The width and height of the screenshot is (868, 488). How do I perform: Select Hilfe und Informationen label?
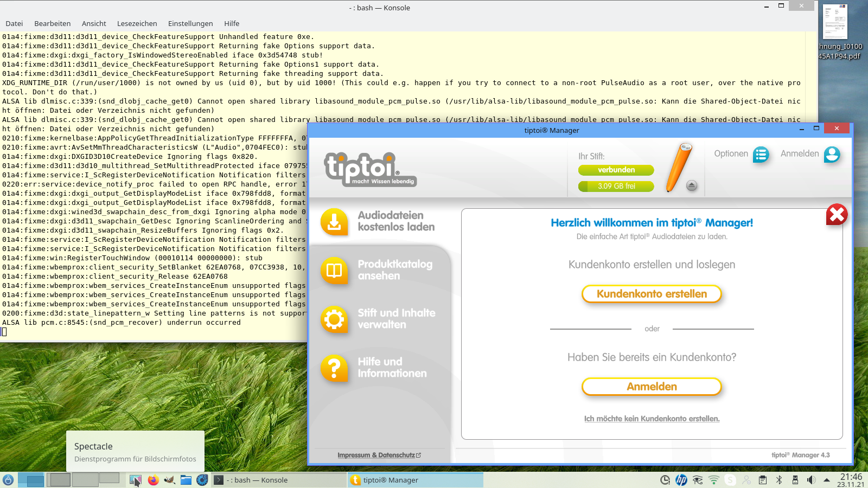click(392, 368)
